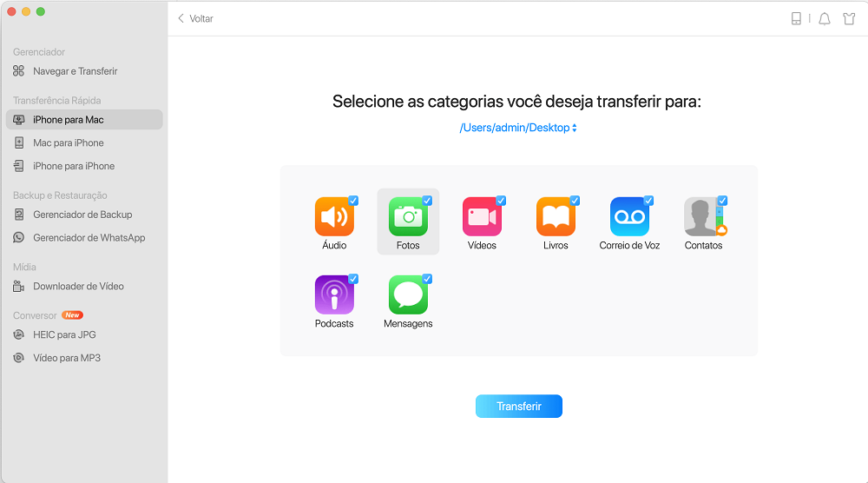Click the Transferência Rápida section header

(57, 100)
